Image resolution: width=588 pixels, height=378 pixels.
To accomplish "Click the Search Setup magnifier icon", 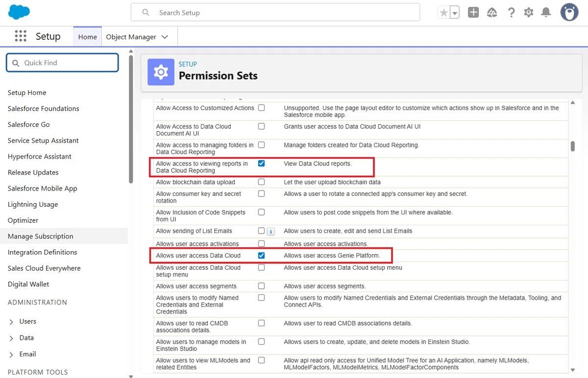I will tap(146, 13).
